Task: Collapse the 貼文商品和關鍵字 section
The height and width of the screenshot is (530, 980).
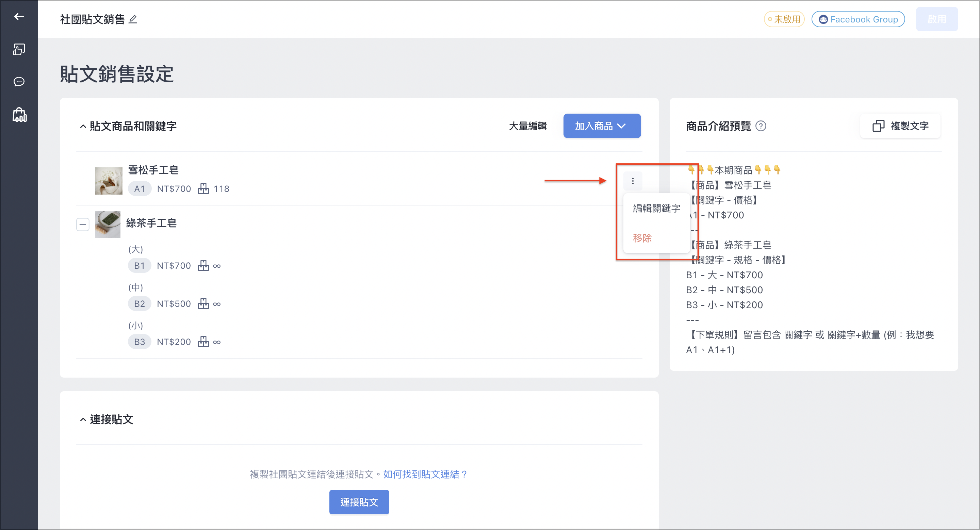Action: (x=83, y=126)
